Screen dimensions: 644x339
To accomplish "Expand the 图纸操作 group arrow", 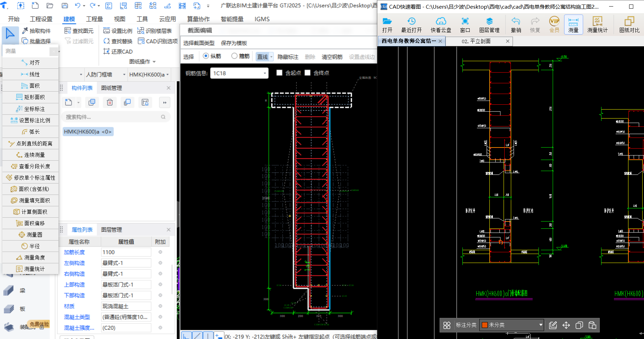I will [x=154, y=62].
